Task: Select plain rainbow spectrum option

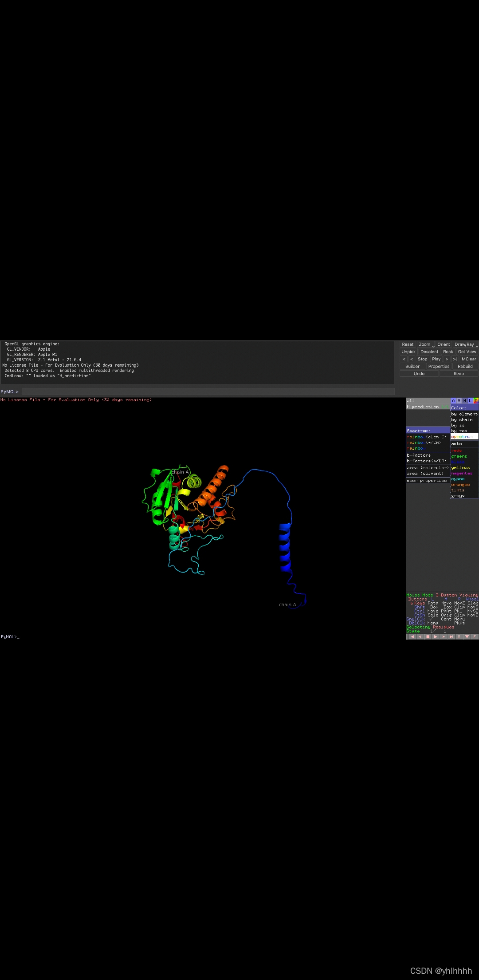Action: pos(428,448)
